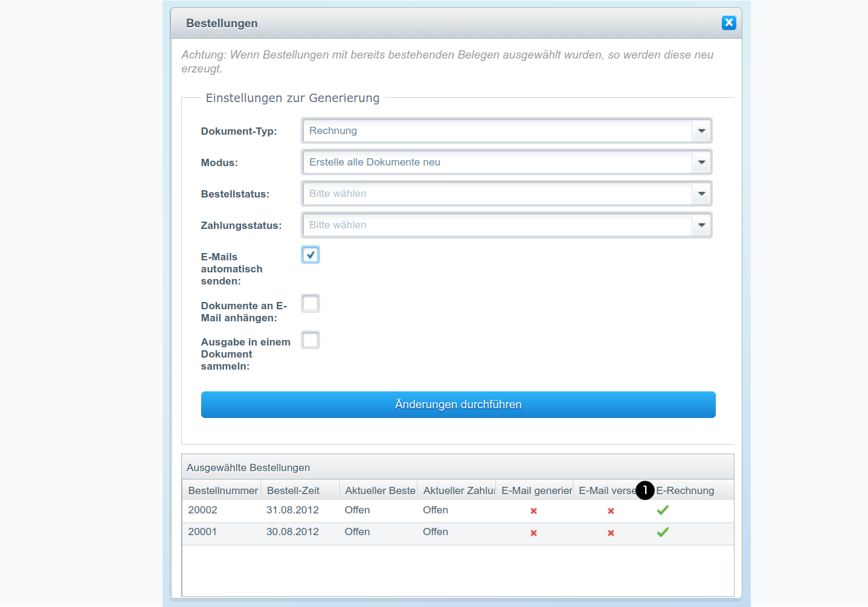
Task: Open the Dokument-Typ dropdown arrow
Action: pyautogui.click(x=701, y=131)
